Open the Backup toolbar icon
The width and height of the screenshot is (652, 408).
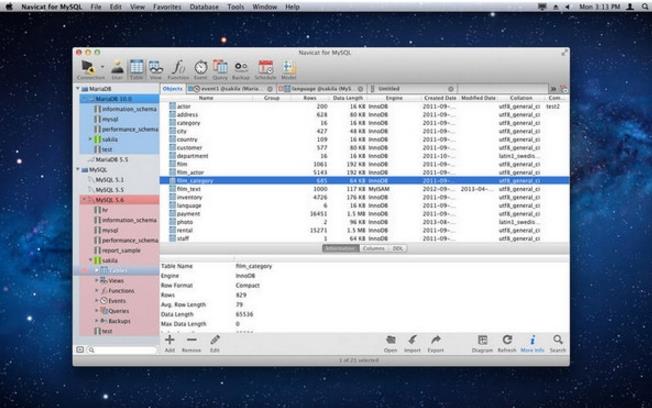[241, 67]
